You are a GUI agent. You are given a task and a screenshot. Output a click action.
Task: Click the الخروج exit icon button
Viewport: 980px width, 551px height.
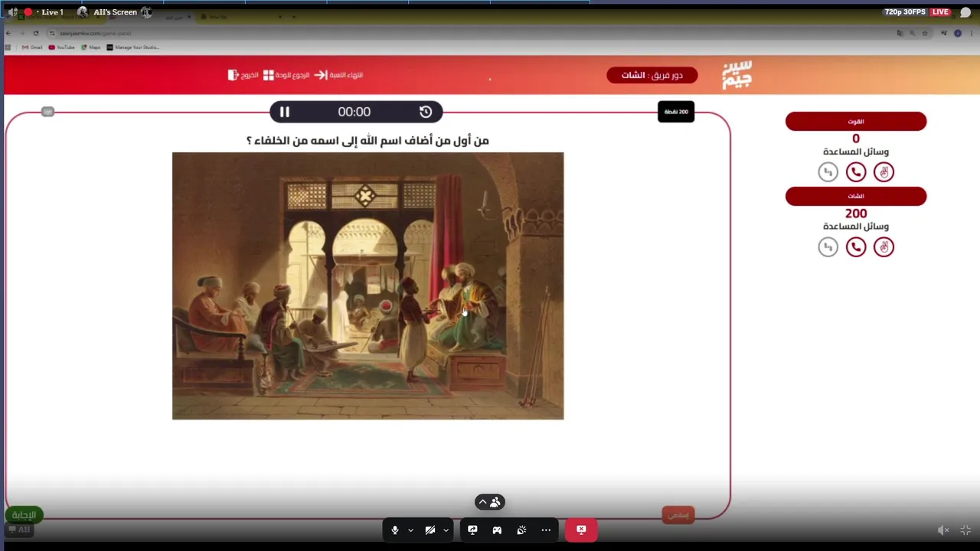(243, 75)
